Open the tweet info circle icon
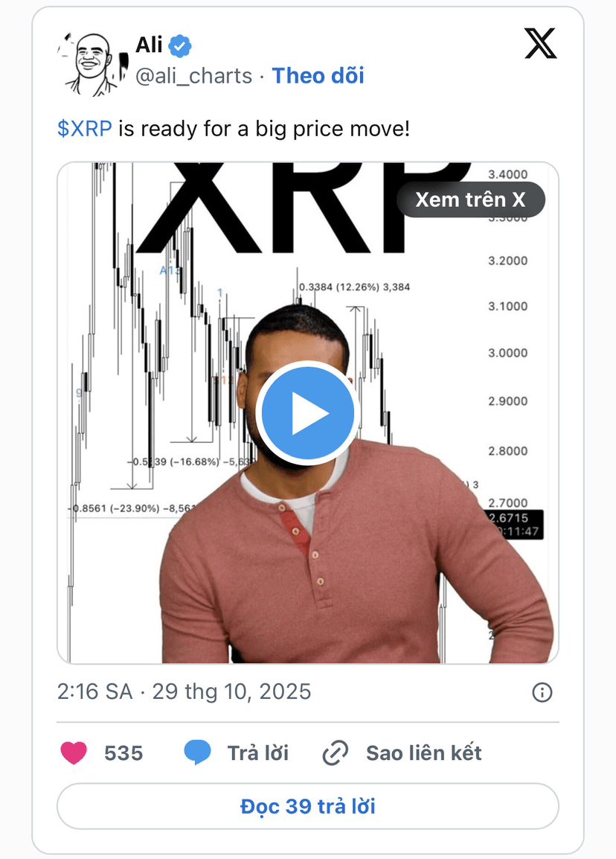The width and height of the screenshot is (616, 859). [x=542, y=692]
